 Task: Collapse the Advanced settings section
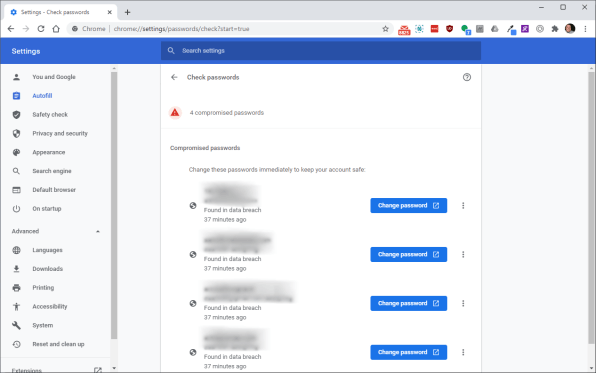coord(98,231)
